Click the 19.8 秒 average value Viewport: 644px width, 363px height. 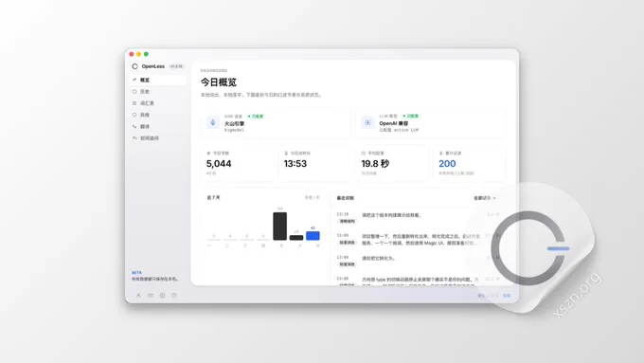coord(375,164)
